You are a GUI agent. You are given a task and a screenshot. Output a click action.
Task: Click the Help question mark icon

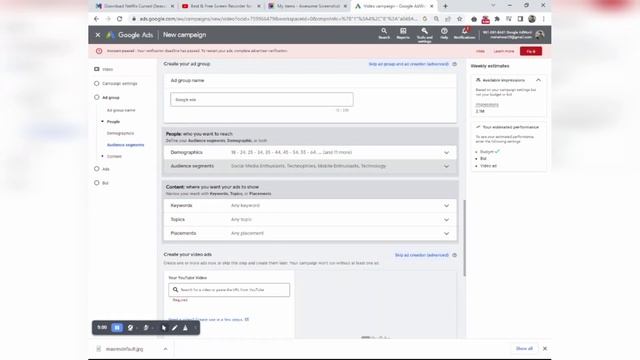click(x=444, y=31)
